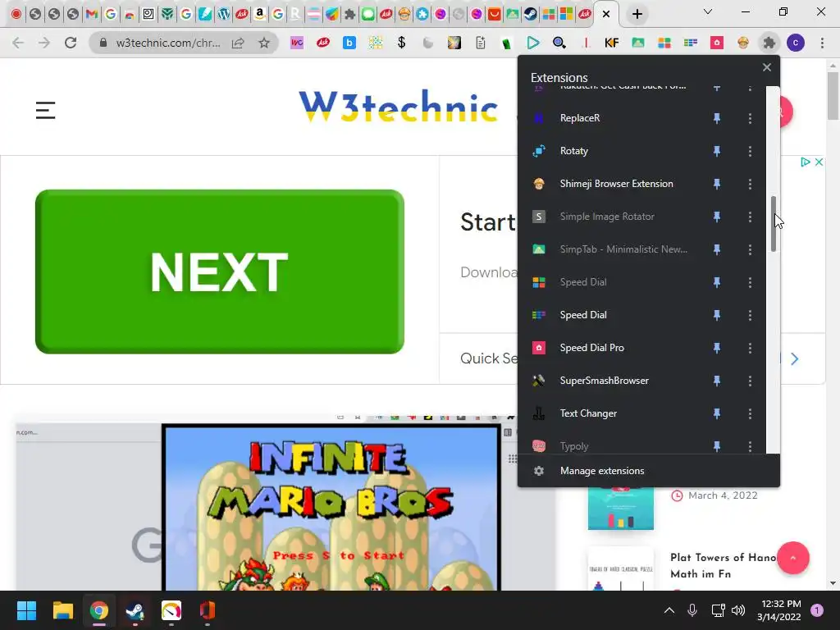Click the page vertical scrollbar thumb
The image size is (840, 630).
click(833, 96)
